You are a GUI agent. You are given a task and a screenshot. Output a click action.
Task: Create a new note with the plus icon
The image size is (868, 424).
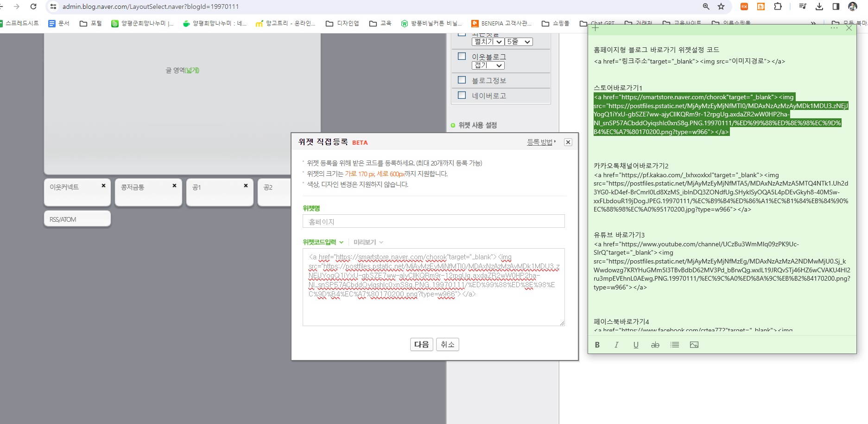(595, 28)
